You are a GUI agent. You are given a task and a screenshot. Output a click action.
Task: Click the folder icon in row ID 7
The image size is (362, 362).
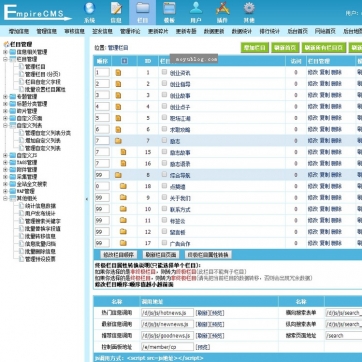coord(118,141)
